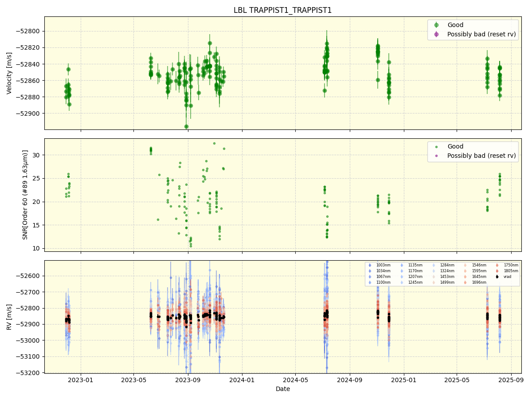Click the SNR[Order 60] axis label
Image resolution: width=532 pixels, height=399 pixels.
(x=25, y=195)
